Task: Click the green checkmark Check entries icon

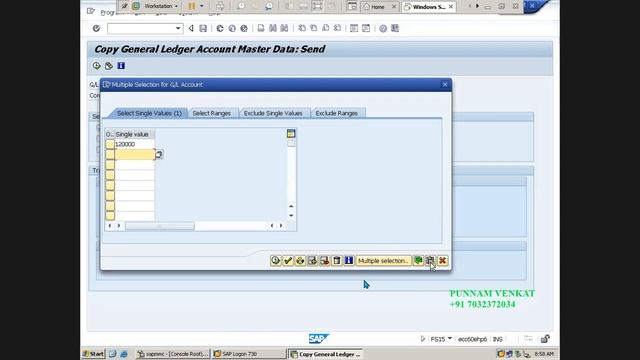Action: pos(288,260)
